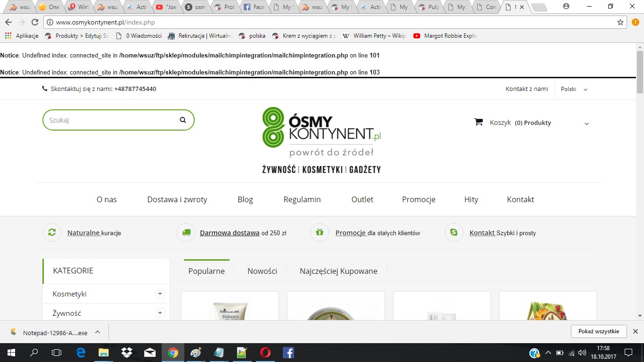Launch Opera from the taskbar
This screenshot has width=644, height=362.
(265, 353)
